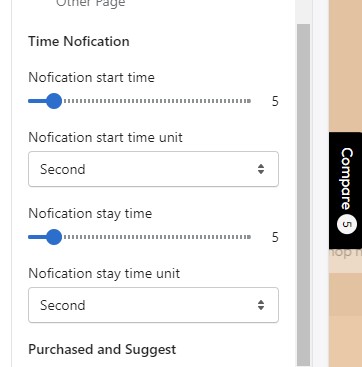Click the Compare count badge showing 5
Image resolution: width=362 pixels, height=367 pixels.
[x=347, y=225]
